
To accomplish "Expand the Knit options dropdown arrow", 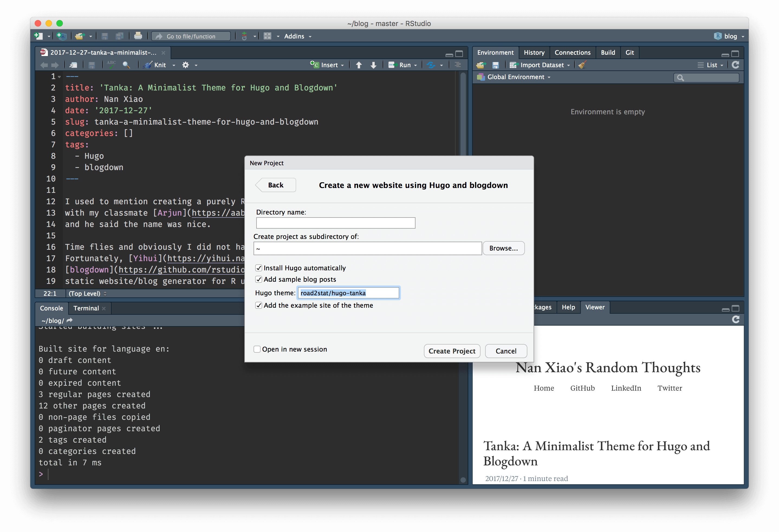I will click(x=174, y=65).
